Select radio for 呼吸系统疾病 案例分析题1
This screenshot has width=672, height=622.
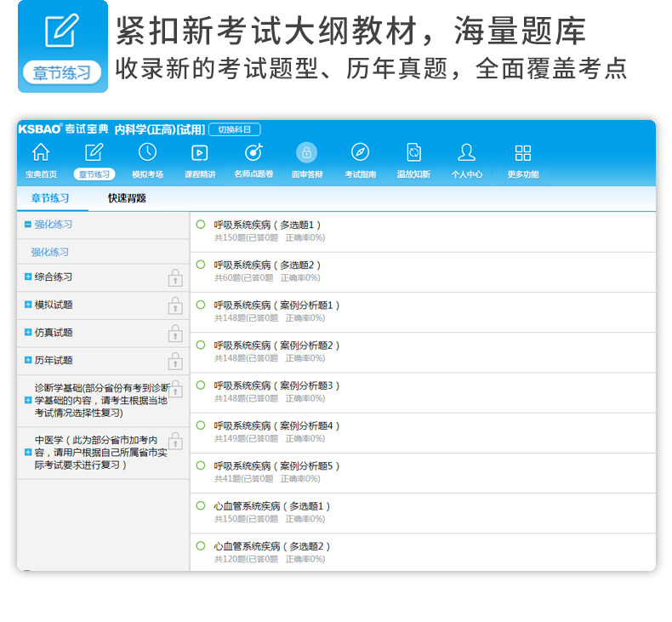click(x=201, y=305)
